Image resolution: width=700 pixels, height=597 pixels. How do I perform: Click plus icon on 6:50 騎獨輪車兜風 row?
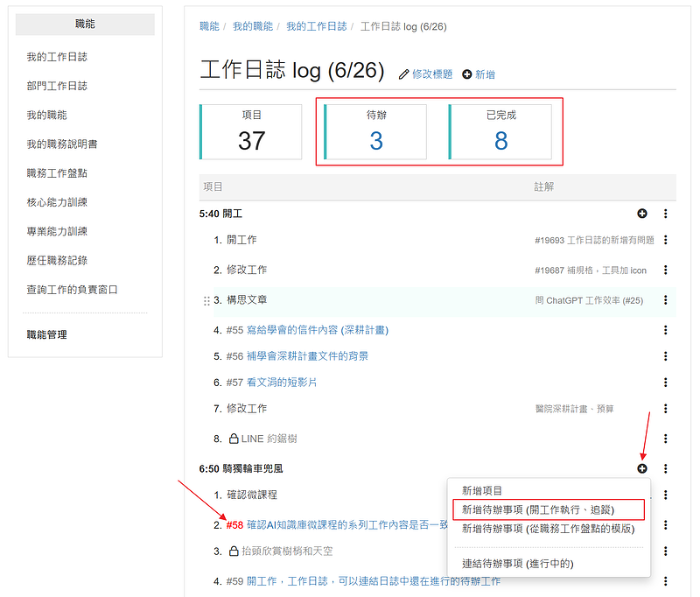pos(642,469)
